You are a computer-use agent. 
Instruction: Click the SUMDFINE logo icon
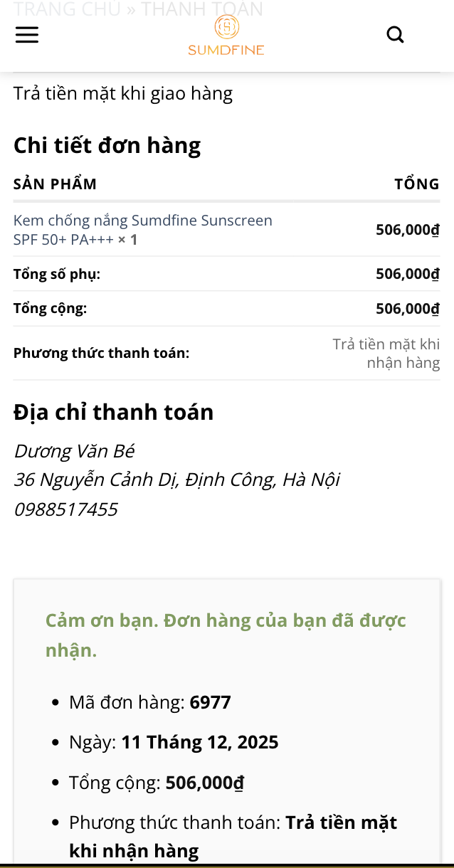click(226, 34)
